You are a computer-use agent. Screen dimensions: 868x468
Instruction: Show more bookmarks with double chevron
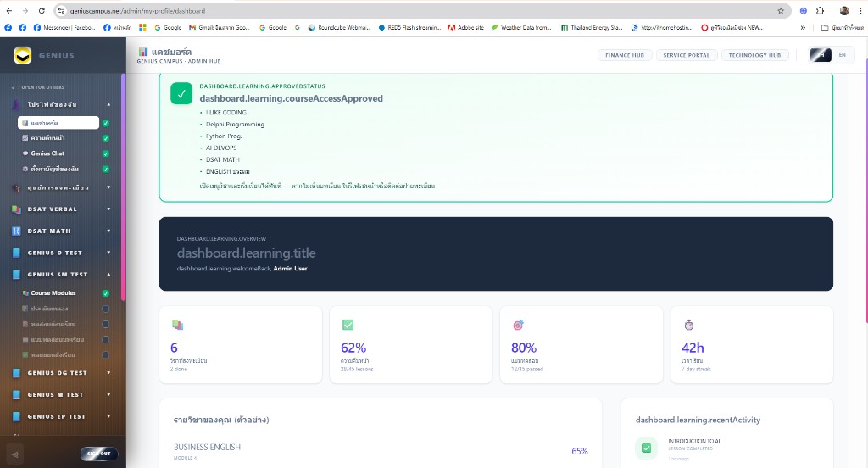[803, 27]
